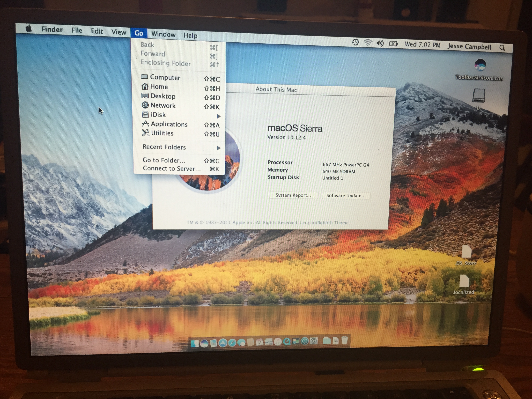Image resolution: width=532 pixels, height=399 pixels.
Task: Close the highlighted Go menu
Action: pos(139,33)
